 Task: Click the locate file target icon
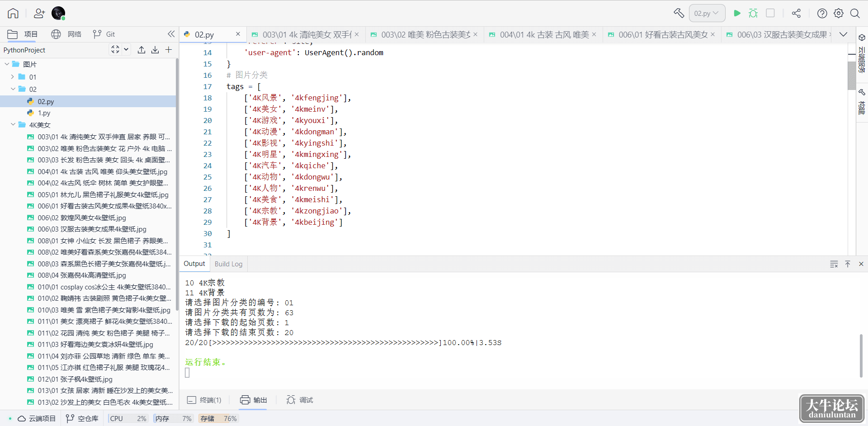point(115,50)
